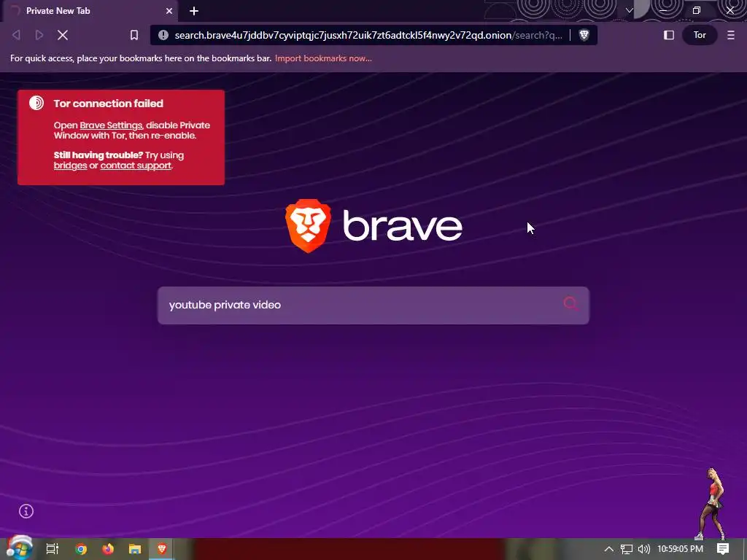Open a new tab with plus button

coord(194,11)
